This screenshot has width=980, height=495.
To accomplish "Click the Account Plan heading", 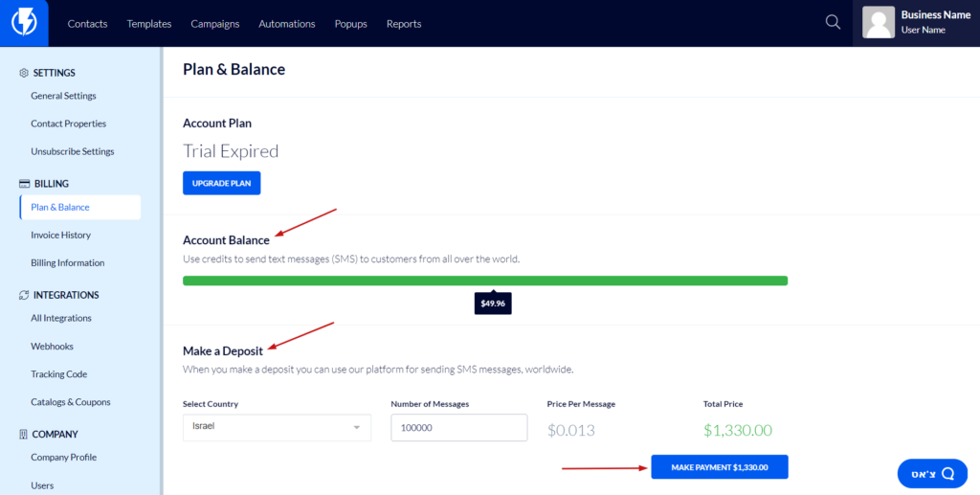I will click(x=217, y=124).
